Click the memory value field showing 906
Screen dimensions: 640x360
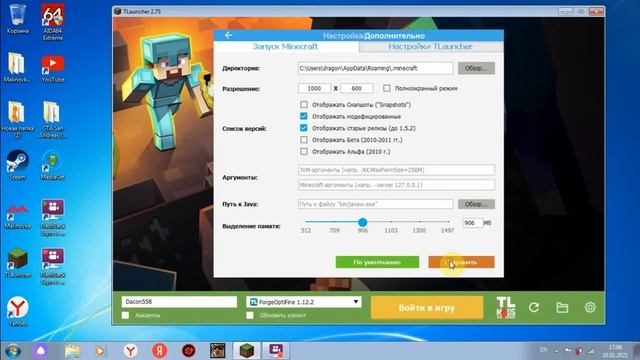(473, 223)
